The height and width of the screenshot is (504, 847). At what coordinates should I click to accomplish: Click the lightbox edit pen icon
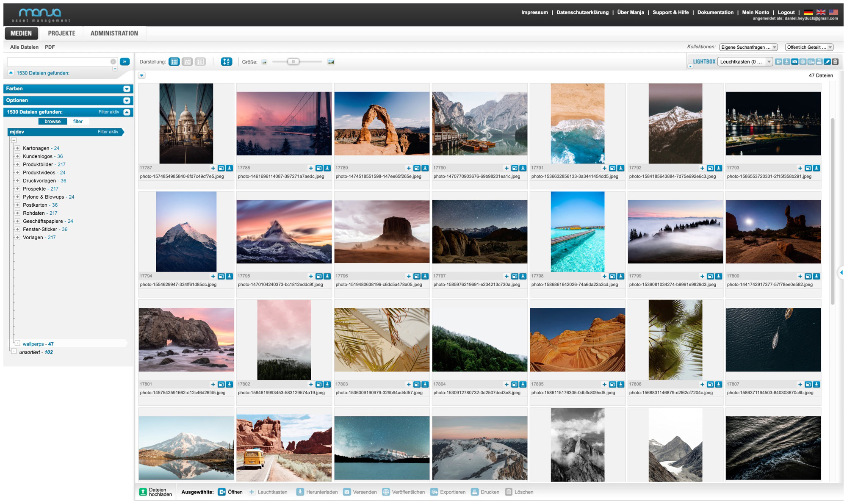point(827,62)
